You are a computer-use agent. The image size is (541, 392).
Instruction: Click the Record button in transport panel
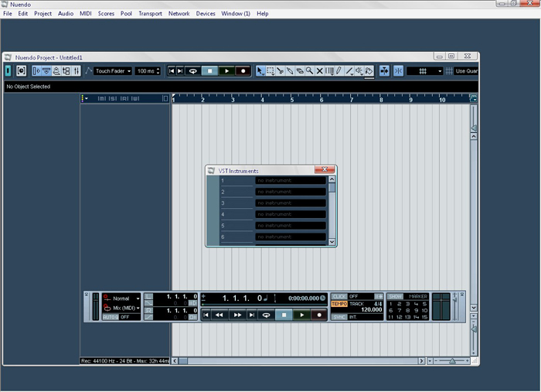pyautogui.click(x=319, y=315)
